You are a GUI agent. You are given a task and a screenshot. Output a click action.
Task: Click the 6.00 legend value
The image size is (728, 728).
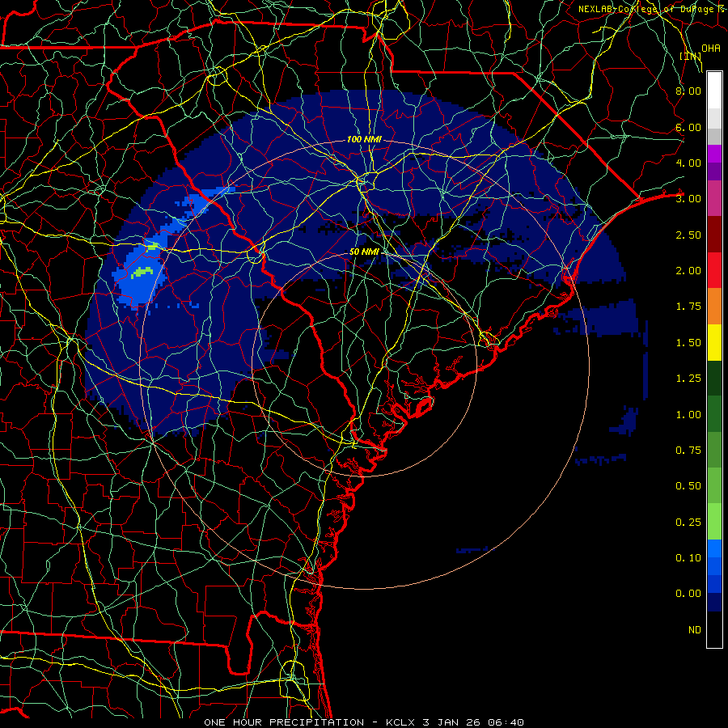688,127
